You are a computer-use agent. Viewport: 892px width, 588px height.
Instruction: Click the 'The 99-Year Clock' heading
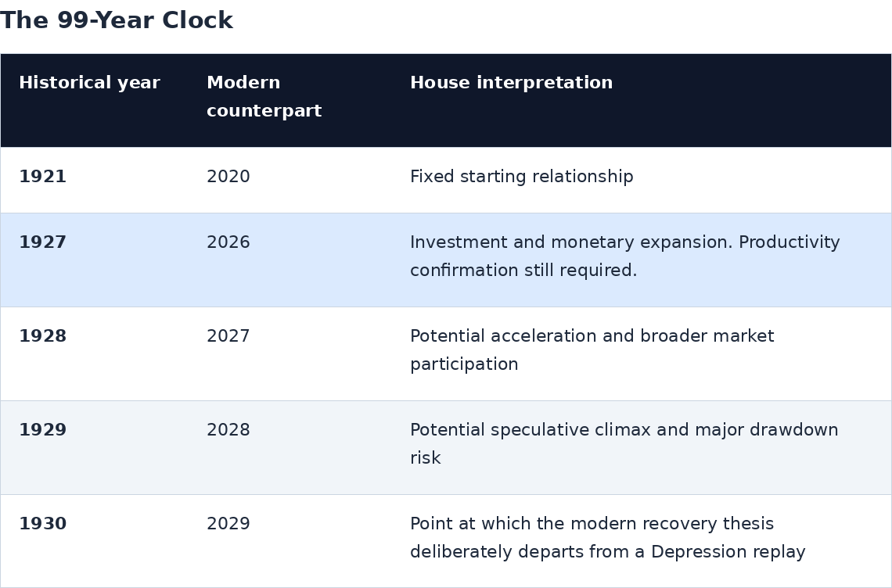[x=116, y=20]
